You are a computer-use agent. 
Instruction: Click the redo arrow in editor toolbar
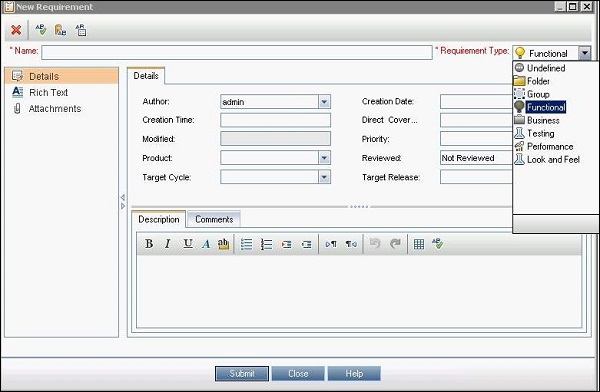point(395,244)
